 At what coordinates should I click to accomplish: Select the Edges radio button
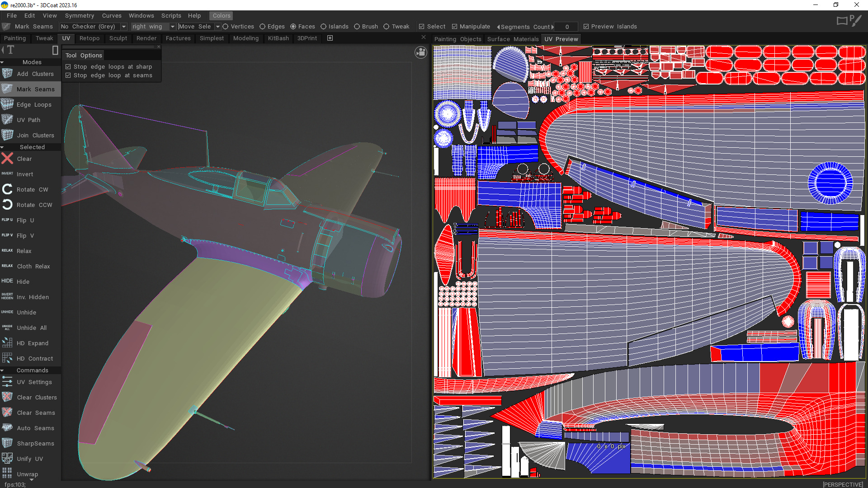click(x=262, y=27)
